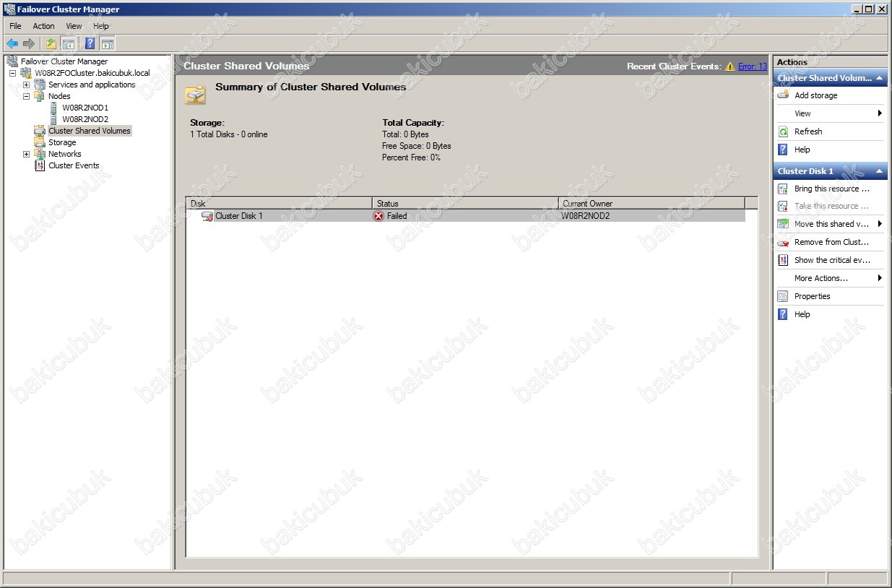
Task: Select W08R2FOCluster.bakicubuk.local in tree
Action: (x=92, y=73)
